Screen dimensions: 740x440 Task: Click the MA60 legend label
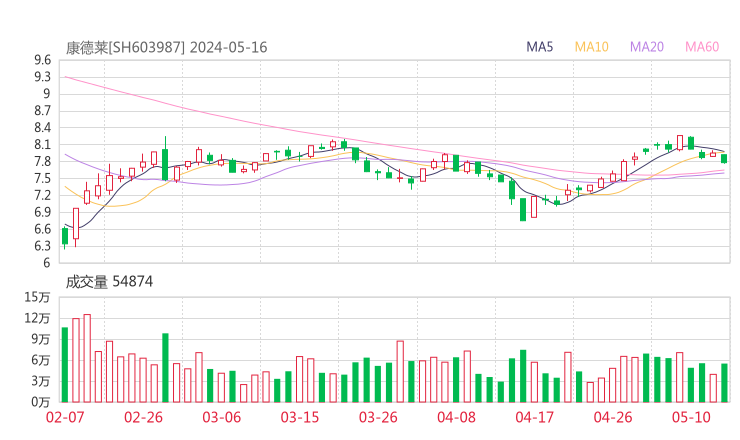[x=702, y=47]
